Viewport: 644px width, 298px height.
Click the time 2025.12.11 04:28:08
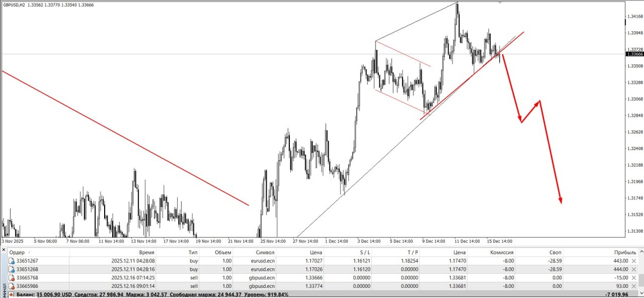tap(133, 260)
